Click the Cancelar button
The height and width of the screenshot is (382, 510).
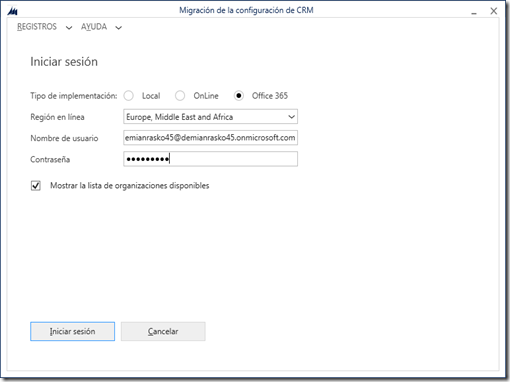[x=163, y=331]
